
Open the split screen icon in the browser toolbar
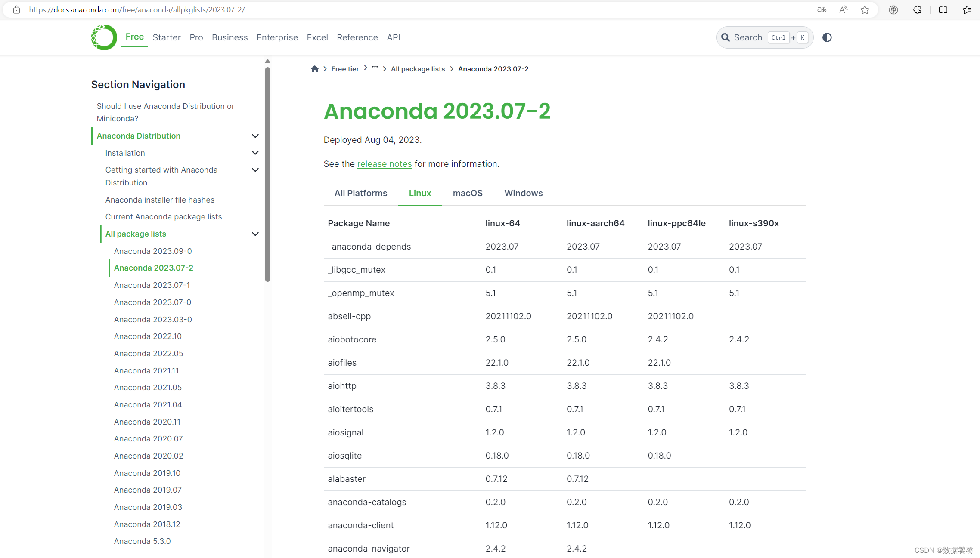[x=943, y=9]
